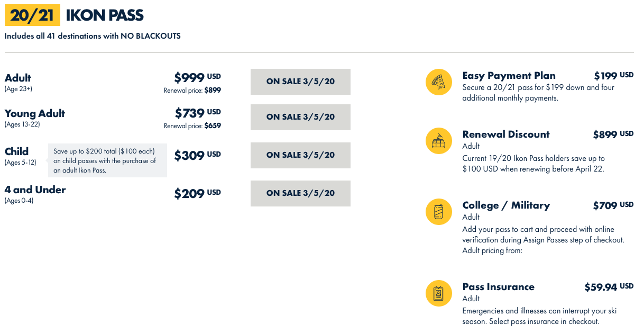Click the child pass savings tooltip box
The width and height of the screenshot is (644, 333).
107,160
